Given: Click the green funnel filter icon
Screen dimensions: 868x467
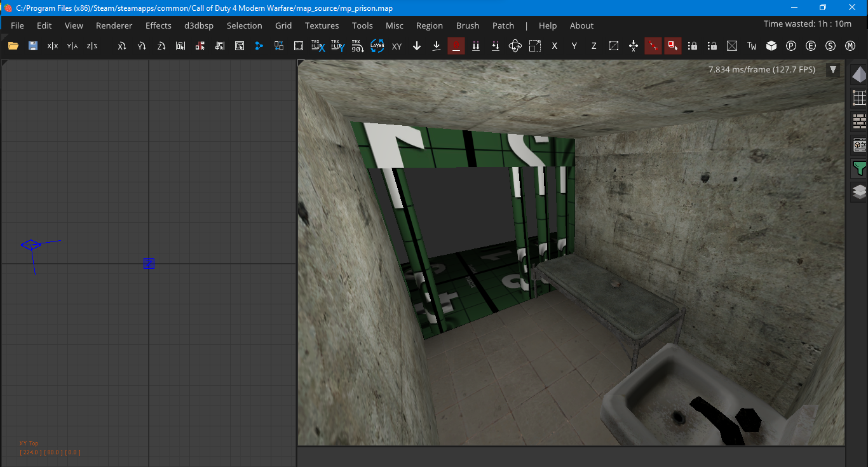Looking at the screenshot, I should tap(859, 168).
